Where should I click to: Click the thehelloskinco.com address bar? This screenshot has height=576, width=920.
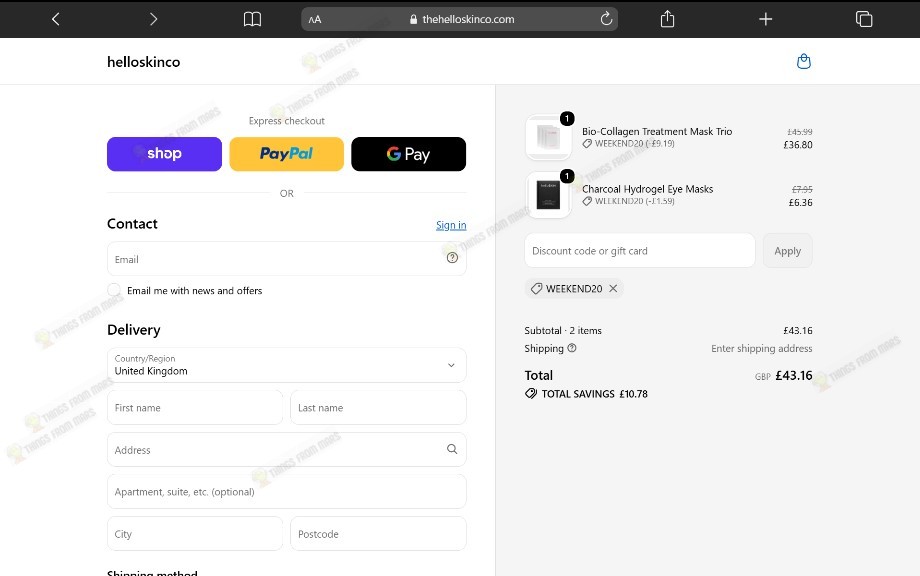coord(459,19)
